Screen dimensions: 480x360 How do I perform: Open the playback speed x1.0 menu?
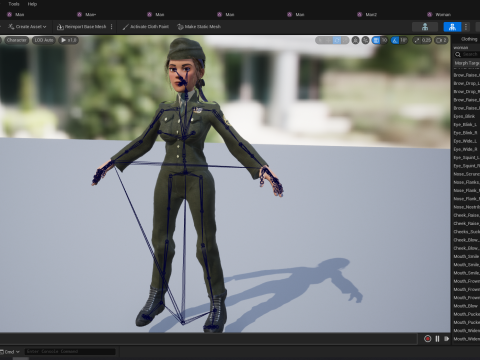coord(69,40)
